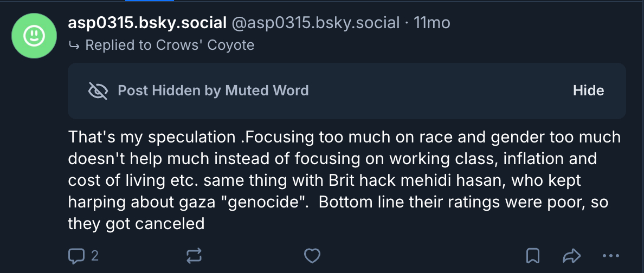Open the bold asp0315.bsky.social display name
This screenshot has height=273, width=644.
coord(147,23)
